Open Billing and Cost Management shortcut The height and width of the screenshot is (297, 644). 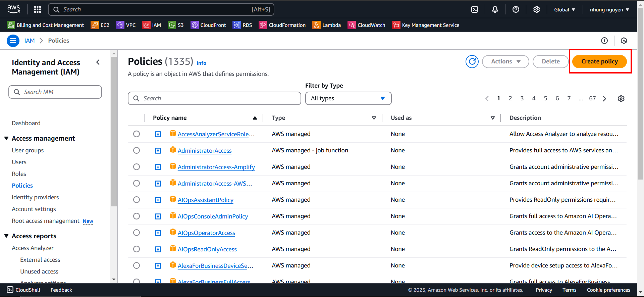(46, 25)
